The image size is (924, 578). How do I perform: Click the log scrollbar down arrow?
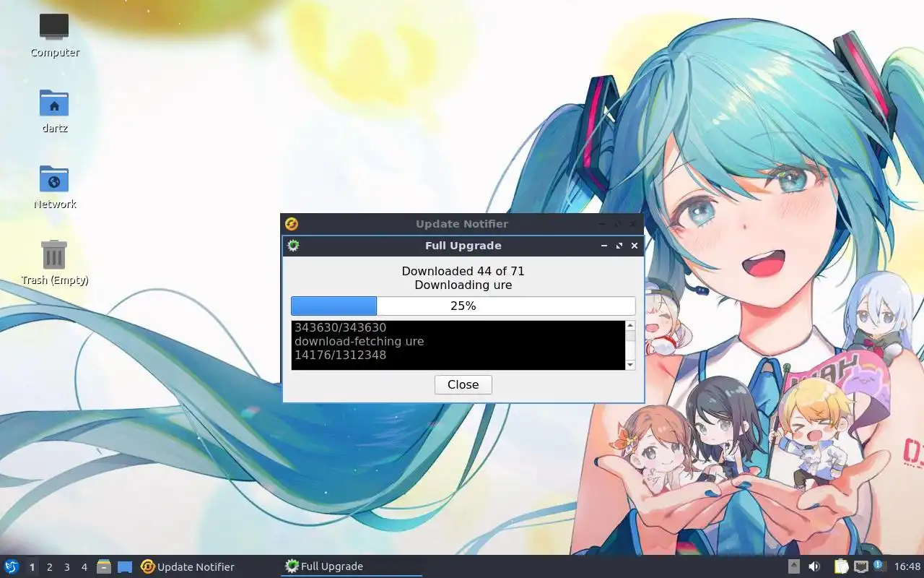pos(630,365)
